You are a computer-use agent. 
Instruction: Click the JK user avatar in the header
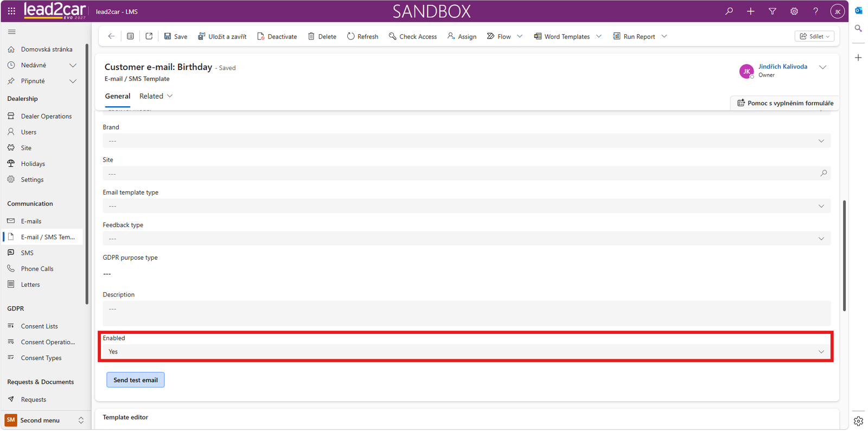click(x=838, y=11)
